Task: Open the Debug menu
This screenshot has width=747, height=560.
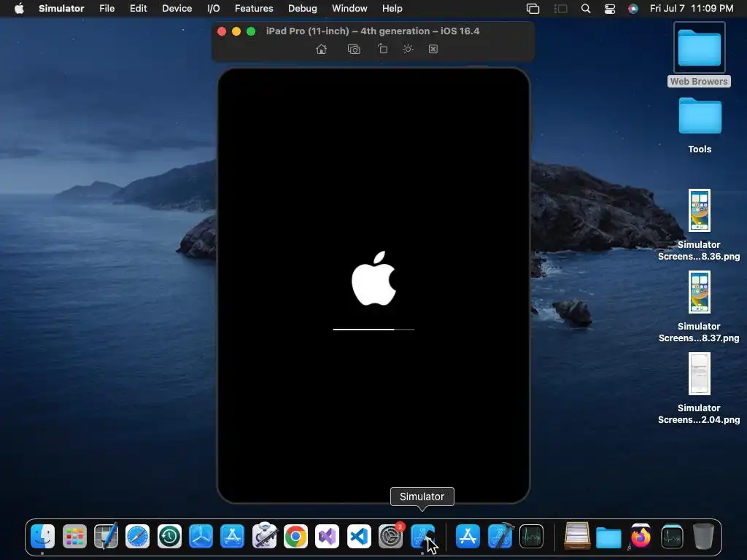Action: point(303,9)
